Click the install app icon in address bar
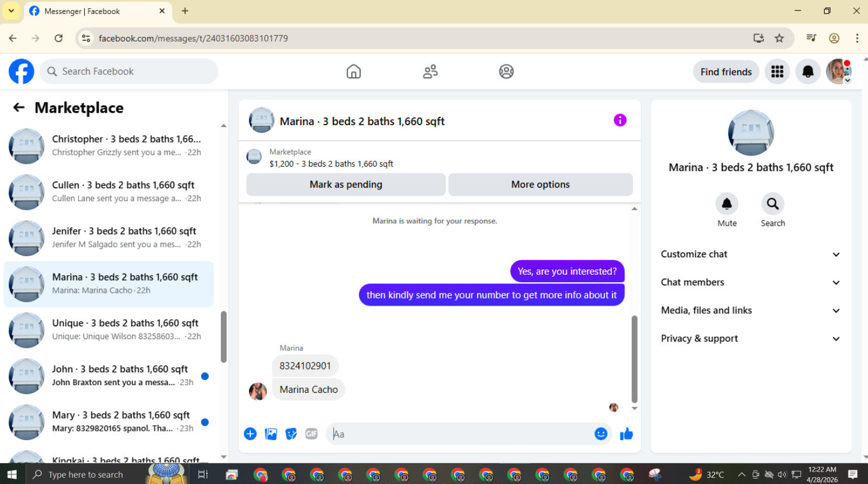 point(759,38)
